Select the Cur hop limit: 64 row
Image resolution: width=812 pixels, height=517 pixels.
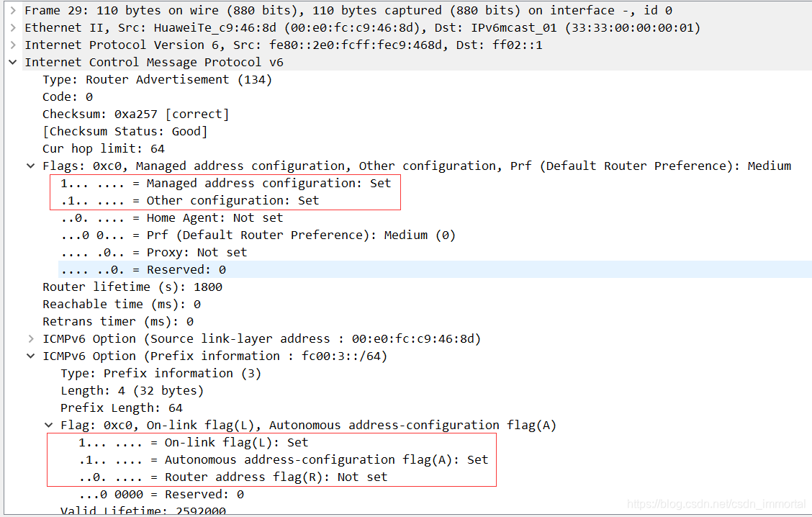click(x=104, y=148)
